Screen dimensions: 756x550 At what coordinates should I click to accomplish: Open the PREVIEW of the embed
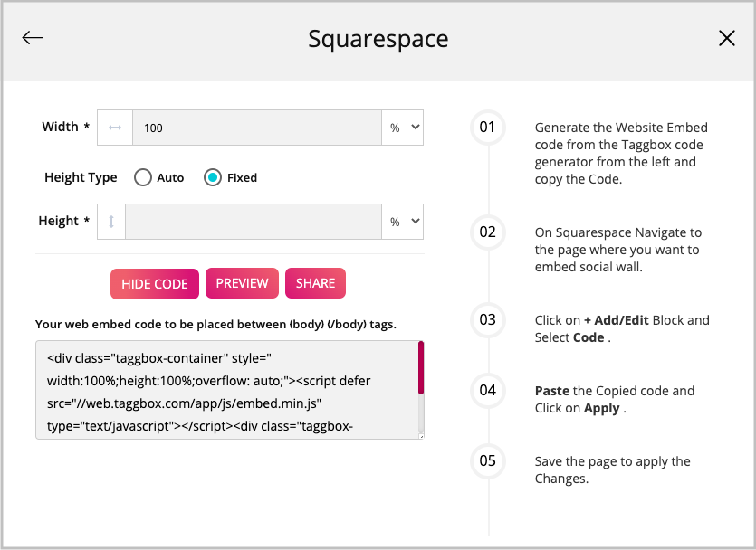click(242, 283)
